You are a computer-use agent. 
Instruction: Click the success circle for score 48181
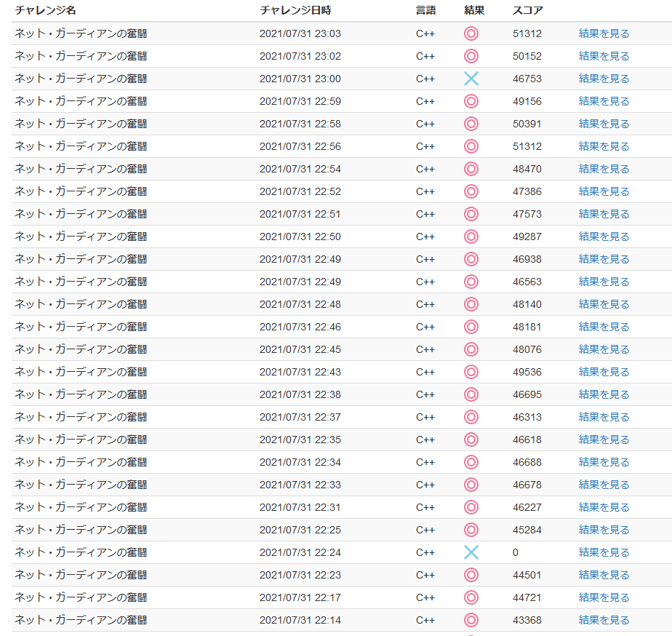click(x=471, y=327)
